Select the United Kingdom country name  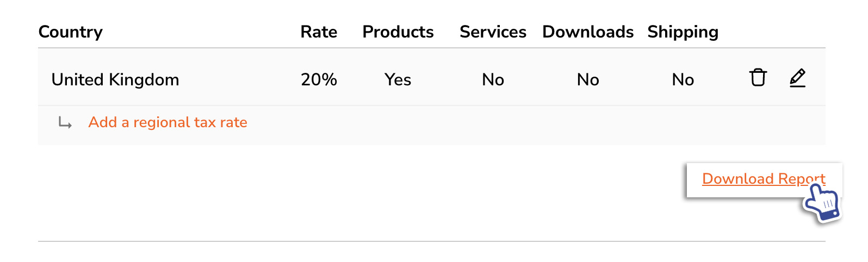115,80
